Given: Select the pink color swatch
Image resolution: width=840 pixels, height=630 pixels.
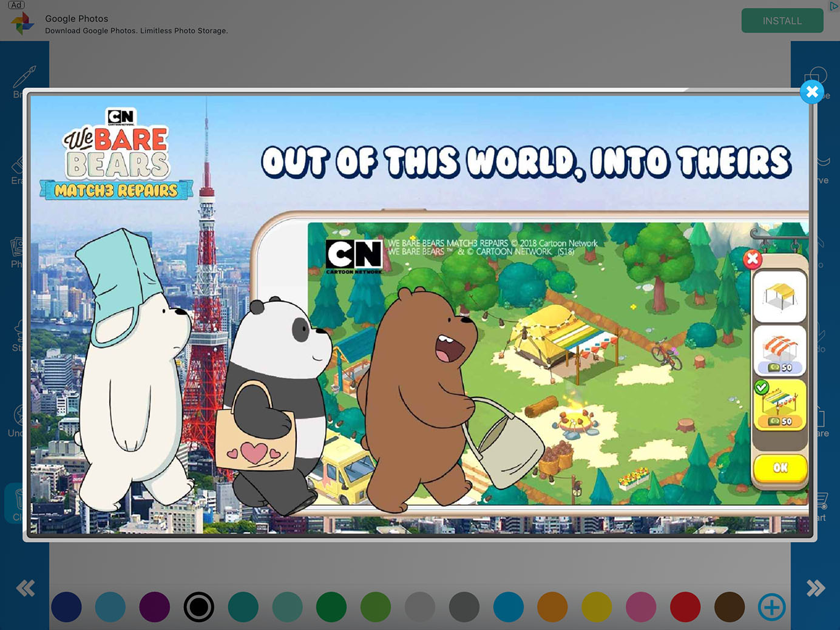Looking at the screenshot, I should pos(641,606).
